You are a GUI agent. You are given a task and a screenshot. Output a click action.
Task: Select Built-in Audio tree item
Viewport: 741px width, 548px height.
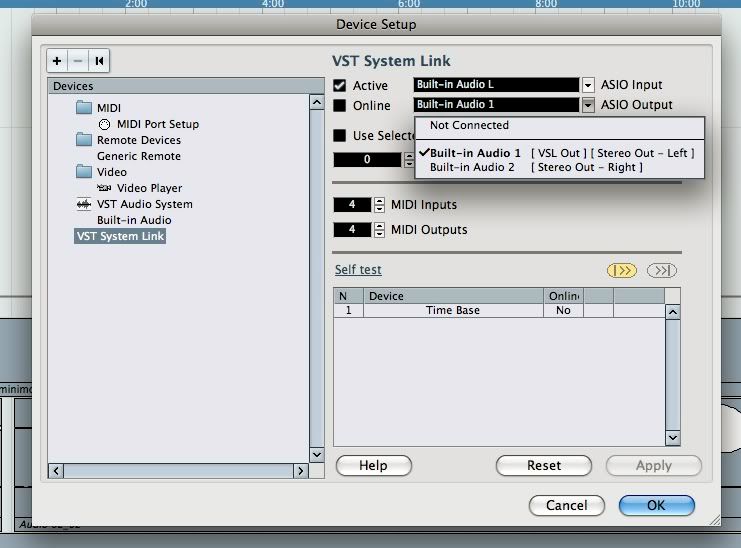pos(134,220)
